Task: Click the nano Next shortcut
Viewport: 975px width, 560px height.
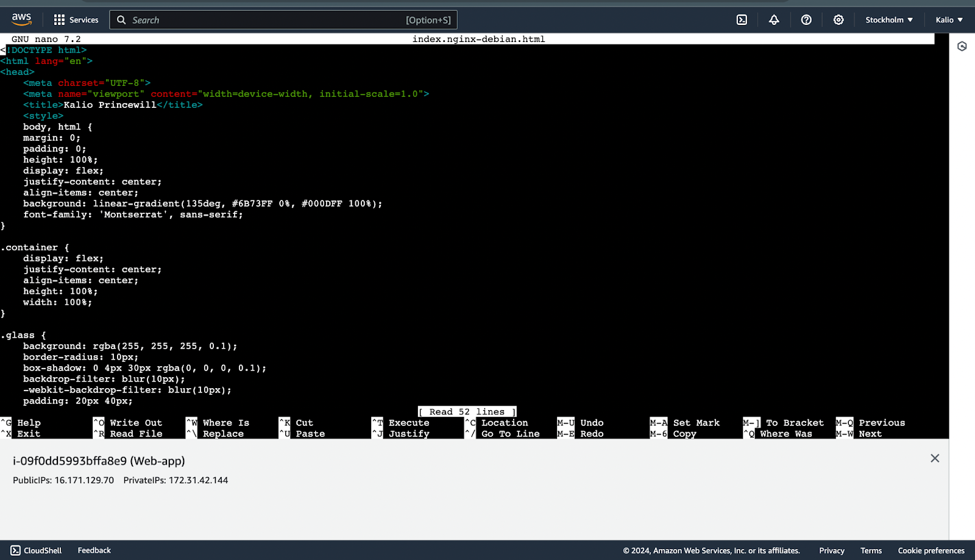Action: tap(859, 434)
